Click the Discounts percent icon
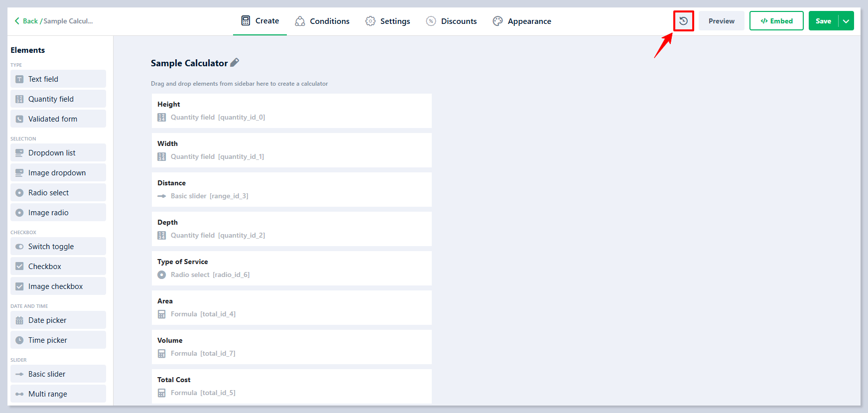The height and width of the screenshot is (413, 868). (431, 21)
